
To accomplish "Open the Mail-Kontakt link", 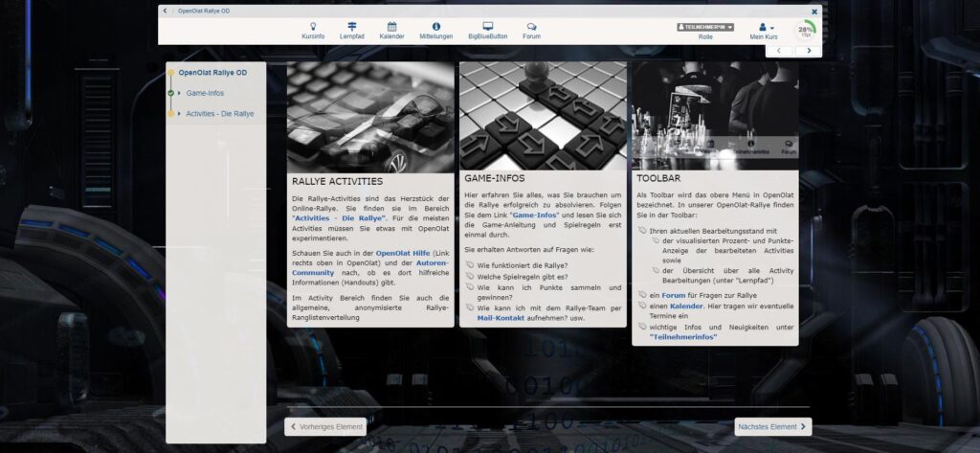I will pyautogui.click(x=501, y=318).
